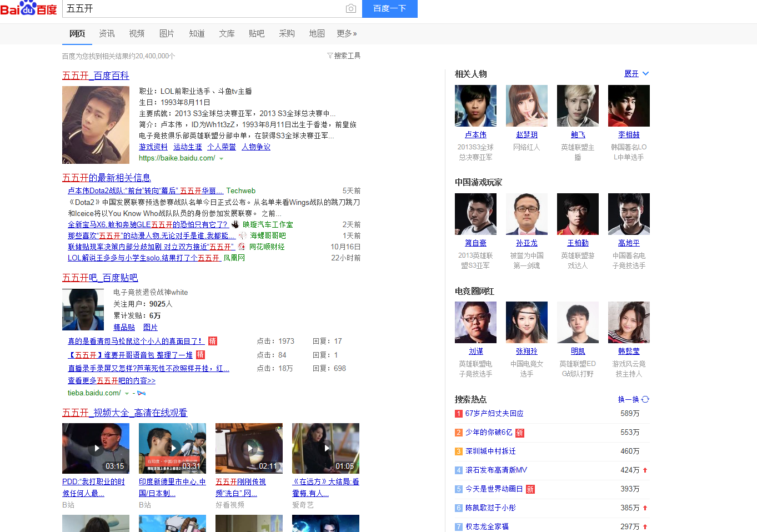This screenshot has height=532, width=757.
Task: Click the Baidu logo
Action: pos(28,8)
